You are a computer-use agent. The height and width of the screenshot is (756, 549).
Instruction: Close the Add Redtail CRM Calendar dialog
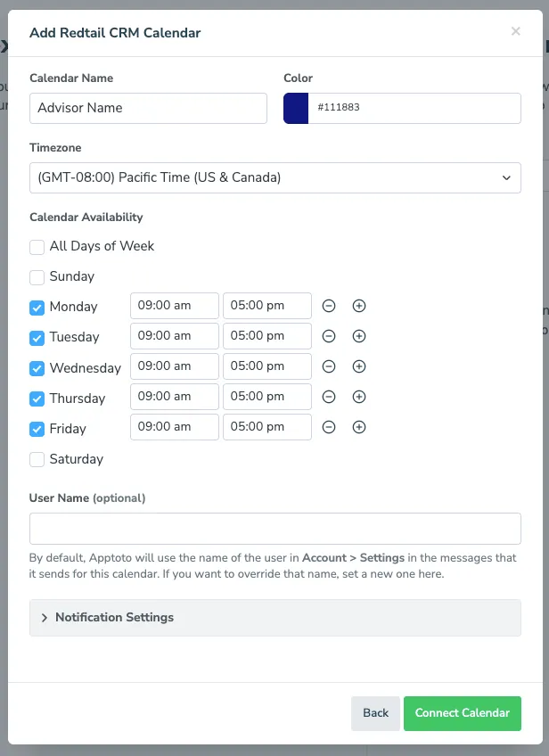pyautogui.click(x=516, y=31)
